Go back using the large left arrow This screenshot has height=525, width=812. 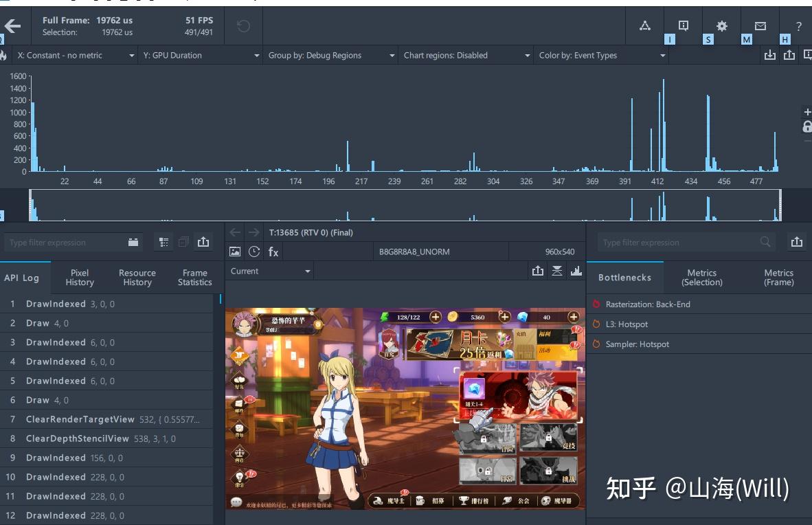pyautogui.click(x=12, y=25)
